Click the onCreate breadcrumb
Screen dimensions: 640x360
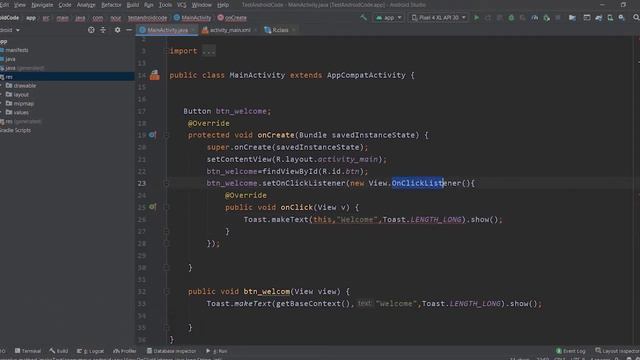[x=232, y=18]
